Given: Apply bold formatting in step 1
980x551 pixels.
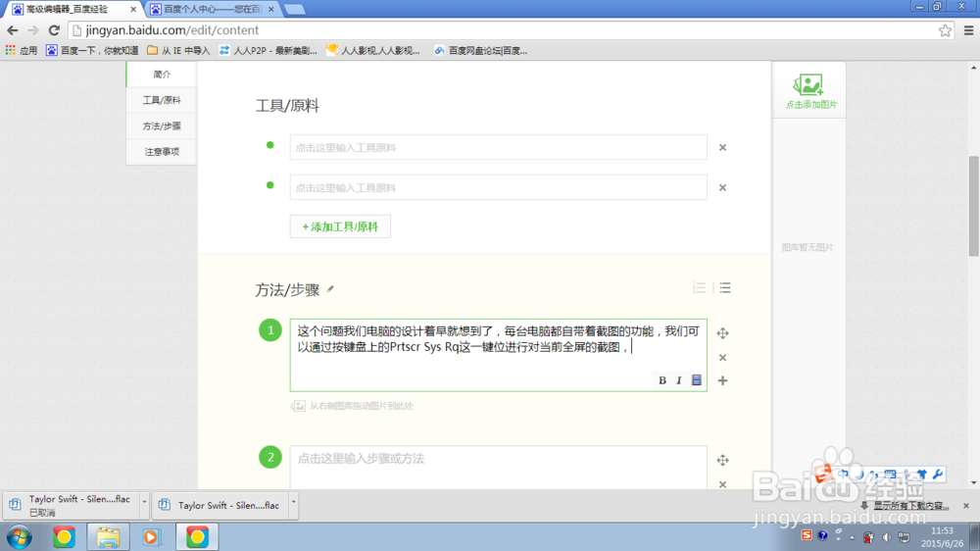Looking at the screenshot, I should 661,380.
